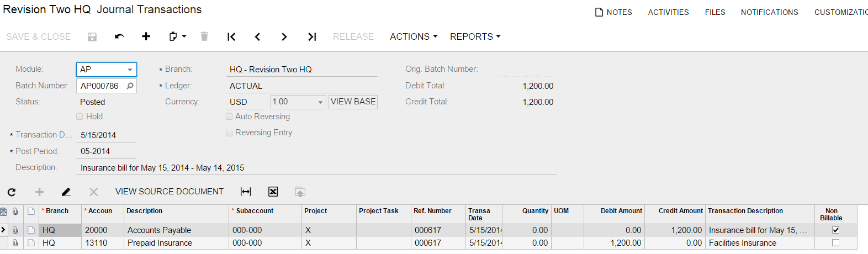
Task: Go to first record icon
Action: click(231, 36)
